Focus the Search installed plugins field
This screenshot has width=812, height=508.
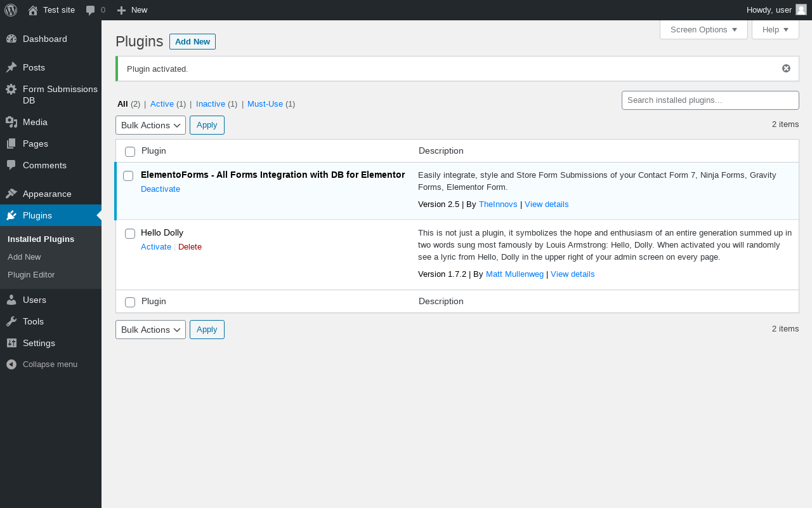click(710, 100)
